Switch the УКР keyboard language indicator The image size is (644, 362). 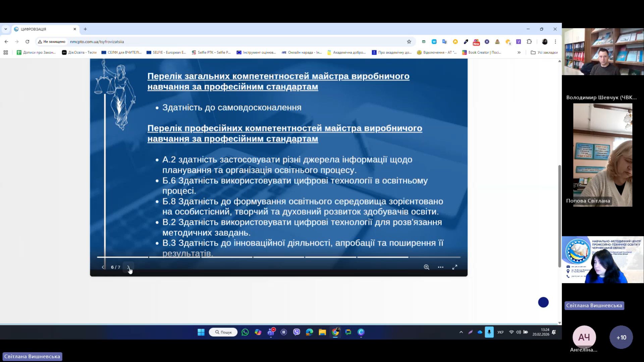click(500, 332)
